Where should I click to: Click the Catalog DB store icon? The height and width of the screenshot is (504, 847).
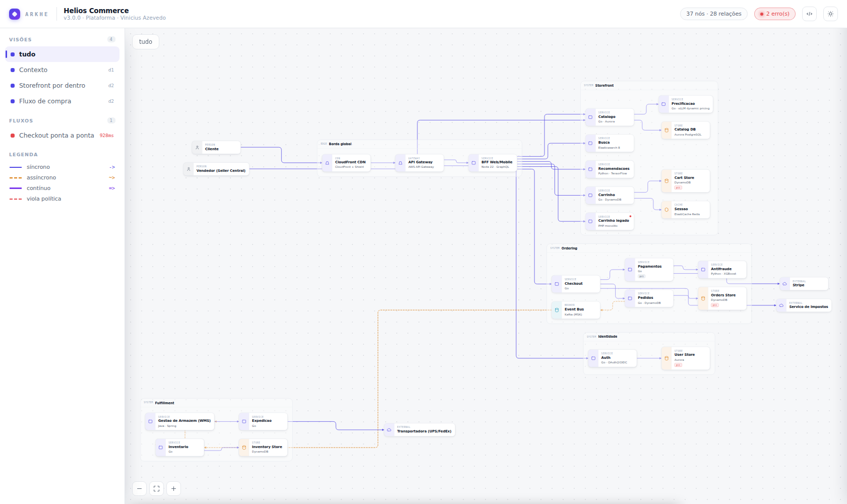click(x=667, y=131)
